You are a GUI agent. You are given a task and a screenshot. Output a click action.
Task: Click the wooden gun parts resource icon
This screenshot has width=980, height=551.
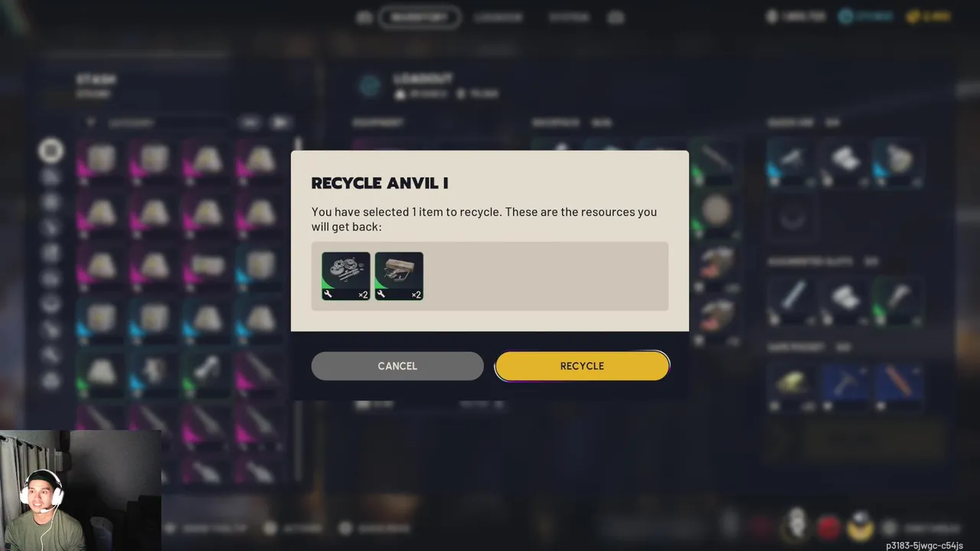399,276
